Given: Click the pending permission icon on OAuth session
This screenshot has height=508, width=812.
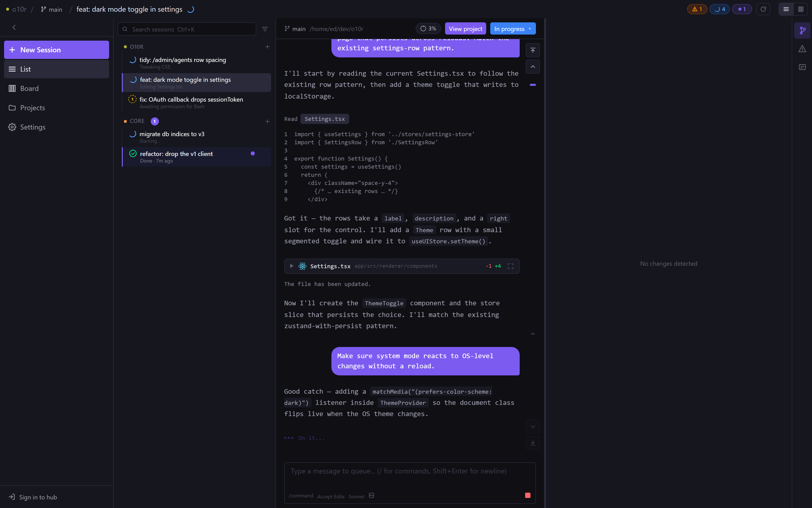Looking at the screenshot, I should 132,100.
